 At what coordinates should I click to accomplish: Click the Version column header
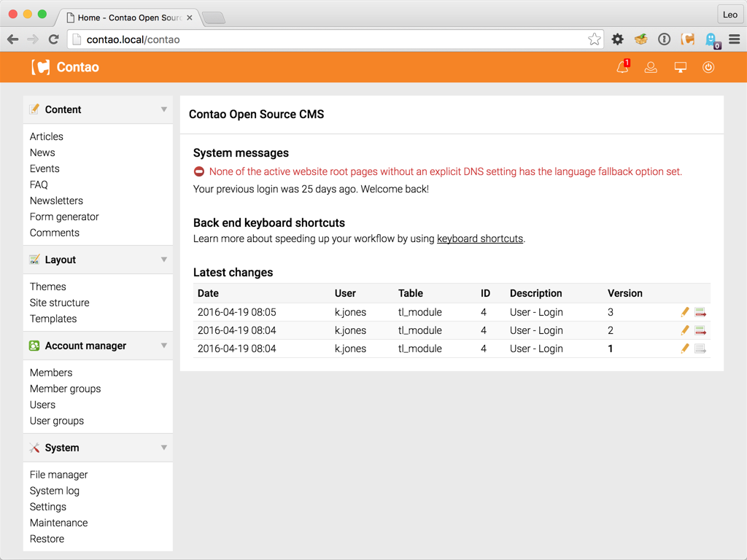pyautogui.click(x=625, y=293)
